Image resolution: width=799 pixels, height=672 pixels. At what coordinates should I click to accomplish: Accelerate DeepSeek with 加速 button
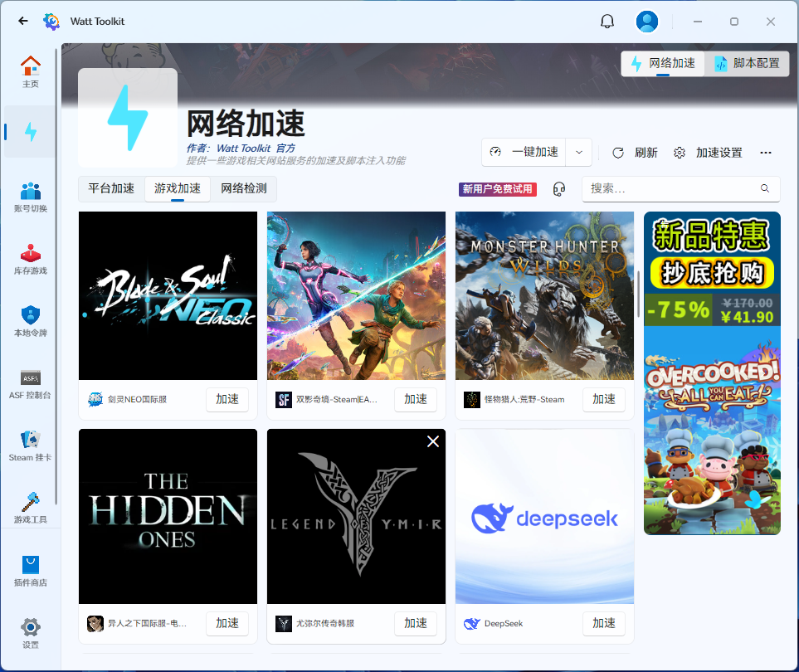pyautogui.click(x=604, y=624)
